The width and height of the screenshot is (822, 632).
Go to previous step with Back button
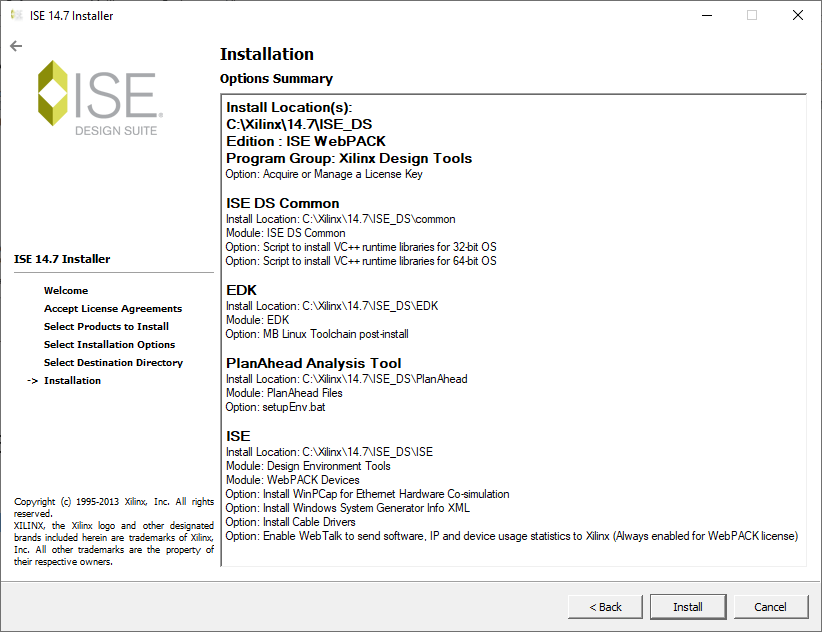coord(605,607)
